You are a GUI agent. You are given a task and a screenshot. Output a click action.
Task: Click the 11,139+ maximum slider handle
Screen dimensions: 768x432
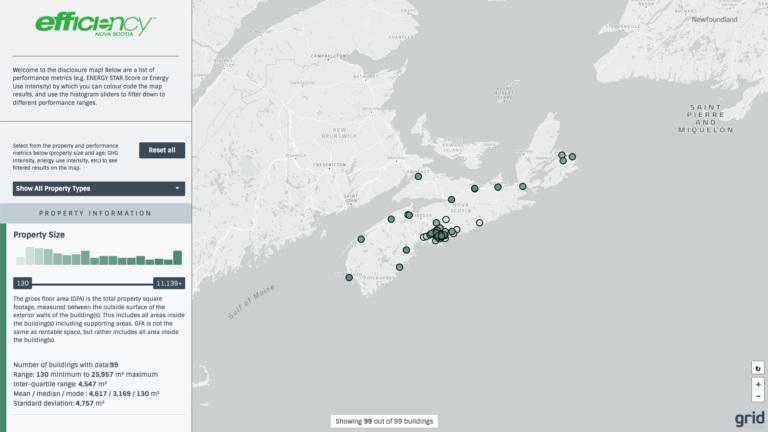(x=168, y=283)
